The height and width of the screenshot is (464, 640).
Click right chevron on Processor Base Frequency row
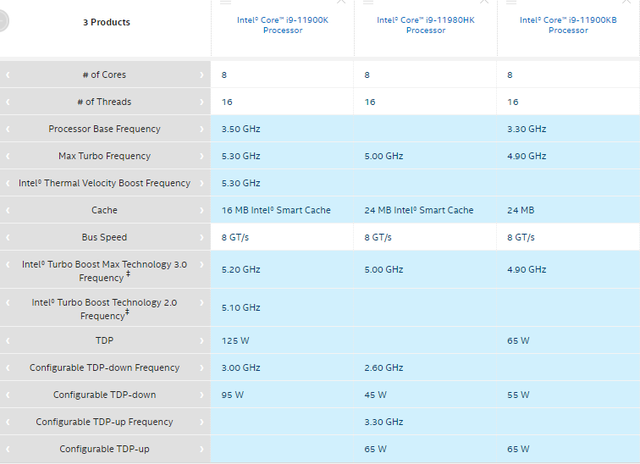pyautogui.click(x=202, y=129)
